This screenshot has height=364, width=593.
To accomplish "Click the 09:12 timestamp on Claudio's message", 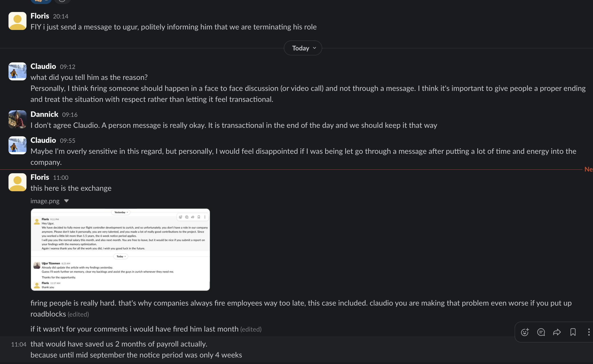I will tap(67, 67).
